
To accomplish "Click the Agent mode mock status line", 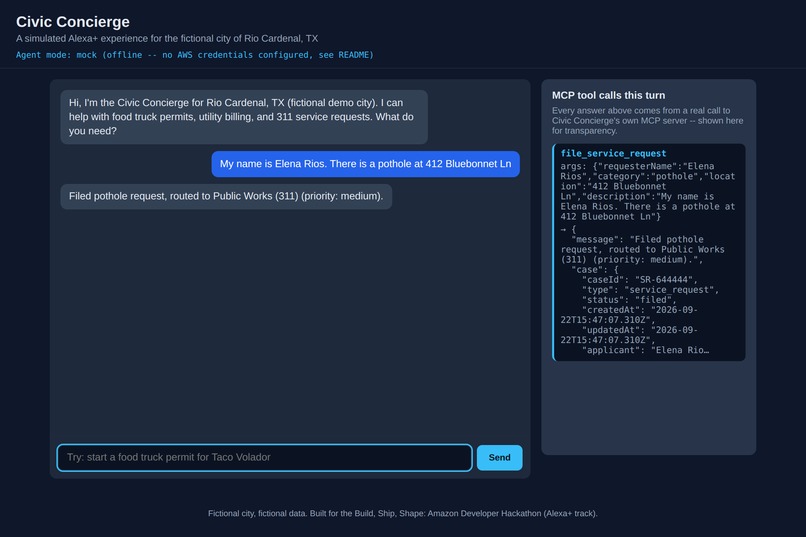I will (x=194, y=55).
